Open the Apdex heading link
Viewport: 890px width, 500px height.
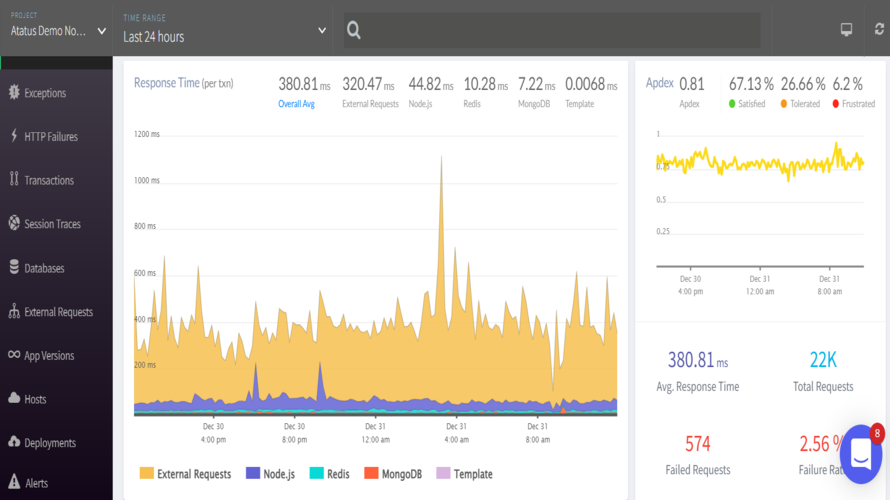click(660, 83)
